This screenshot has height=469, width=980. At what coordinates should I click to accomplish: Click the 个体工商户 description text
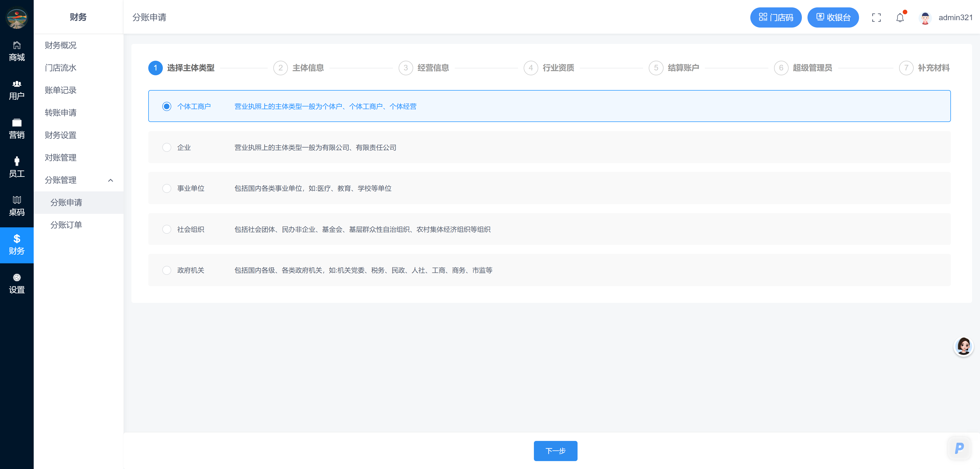pos(325,106)
